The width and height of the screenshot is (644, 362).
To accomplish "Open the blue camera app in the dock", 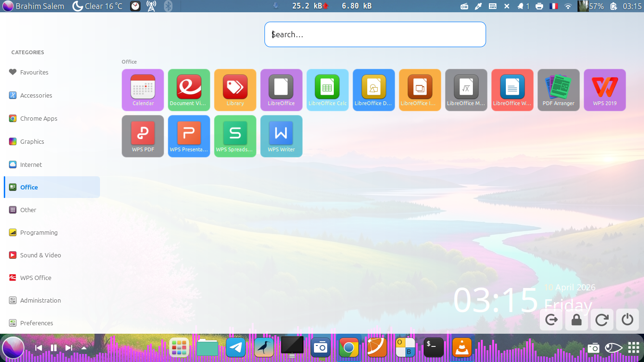I will [321, 348].
